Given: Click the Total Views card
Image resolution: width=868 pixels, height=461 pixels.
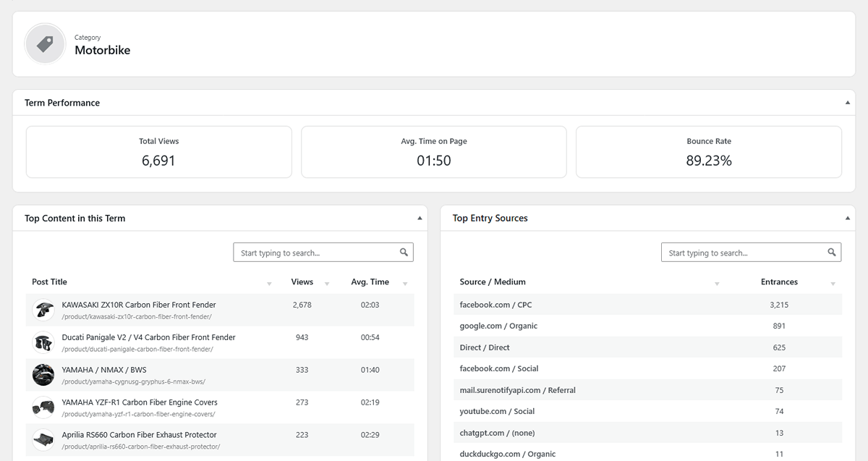Looking at the screenshot, I should tap(159, 152).
